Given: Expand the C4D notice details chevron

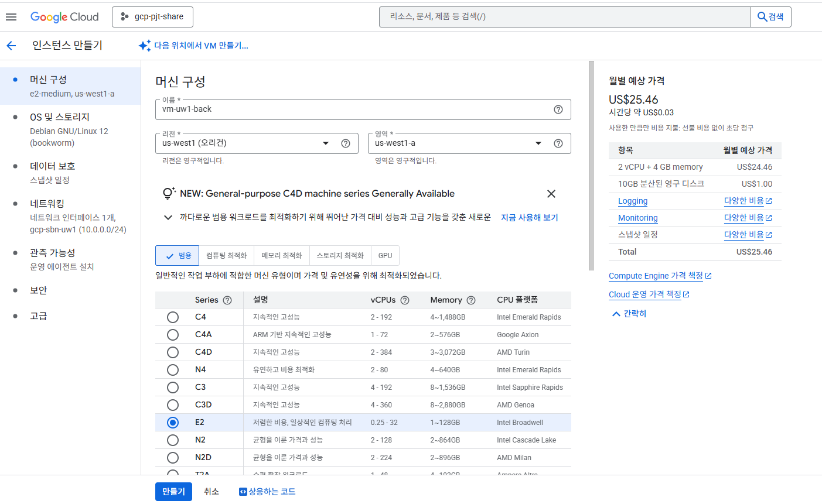Looking at the screenshot, I should point(168,217).
